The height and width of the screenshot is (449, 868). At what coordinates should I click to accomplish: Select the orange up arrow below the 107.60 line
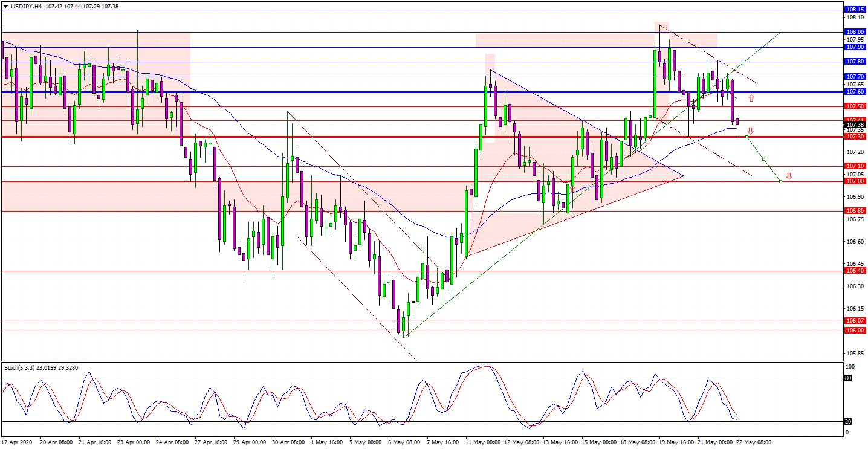click(x=751, y=98)
